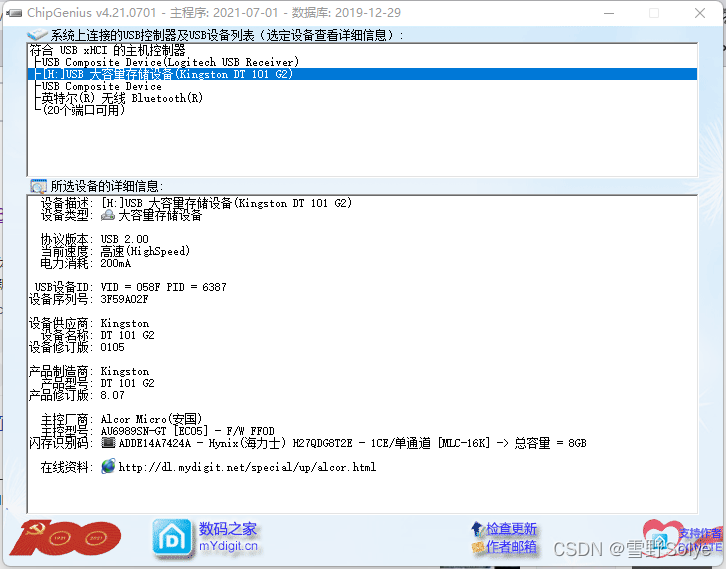Click the VID = 058F PID = 6387 value
Screen dimensions: 726x569
tap(163, 287)
